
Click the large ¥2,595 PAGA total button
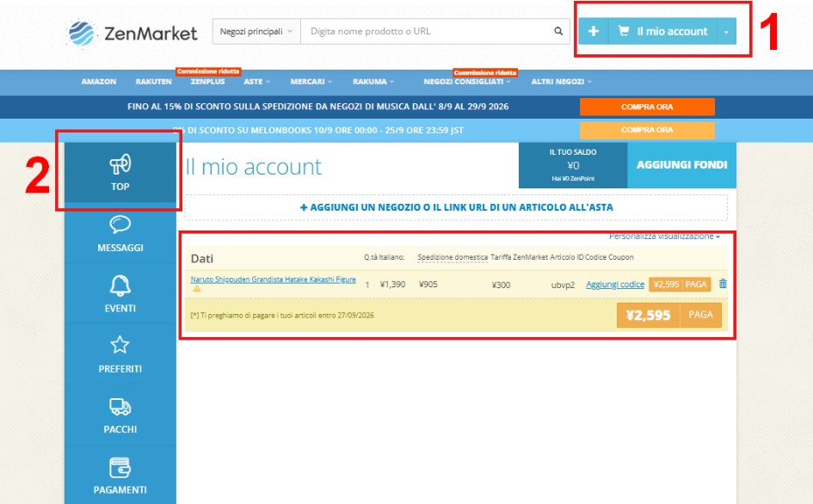click(x=668, y=315)
